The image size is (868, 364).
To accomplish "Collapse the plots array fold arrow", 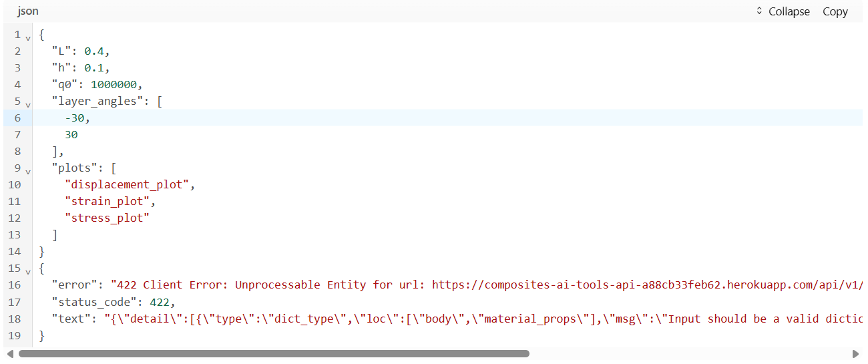I will pos(28,170).
